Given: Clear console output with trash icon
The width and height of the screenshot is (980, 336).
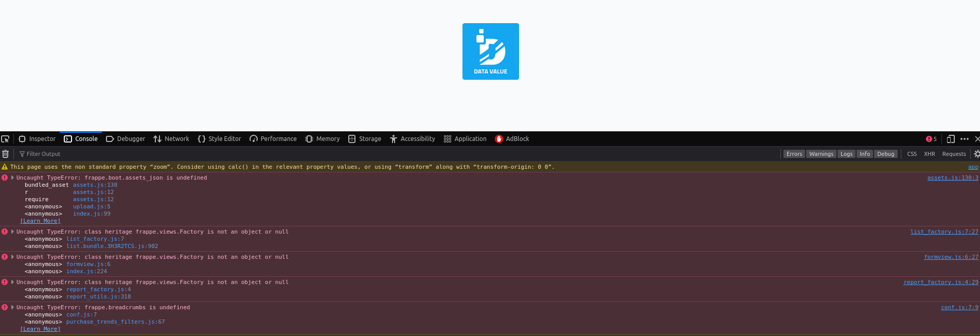Looking at the screenshot, I should (x=6, y=154).
